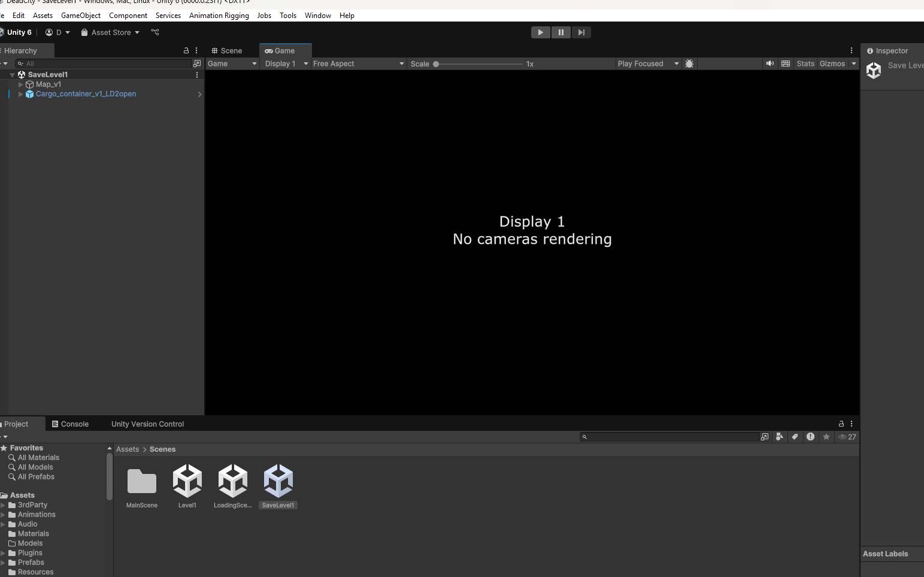Open the Free Aspect dropdown
This screenshot has width=924, height=577.
click(358, 64)
